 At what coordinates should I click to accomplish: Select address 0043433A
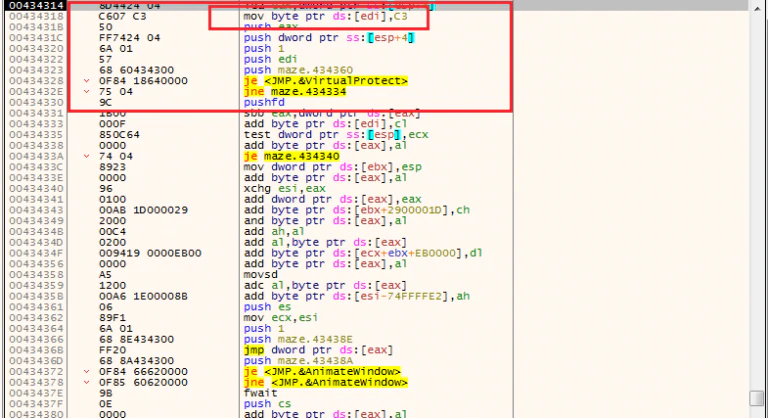tap(36, 156)
